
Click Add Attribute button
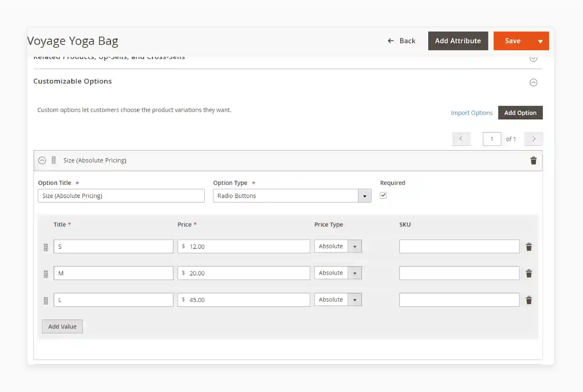tap(458, 40)
